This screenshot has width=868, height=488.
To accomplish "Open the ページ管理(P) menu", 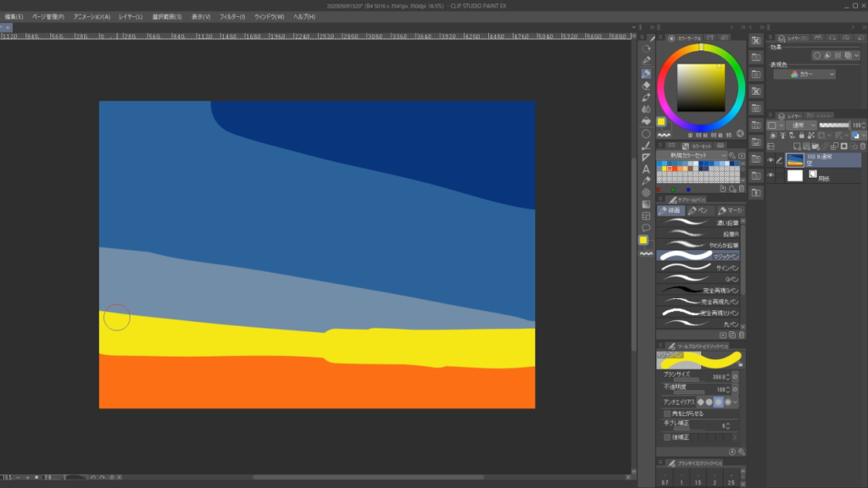I will [48, 17].
